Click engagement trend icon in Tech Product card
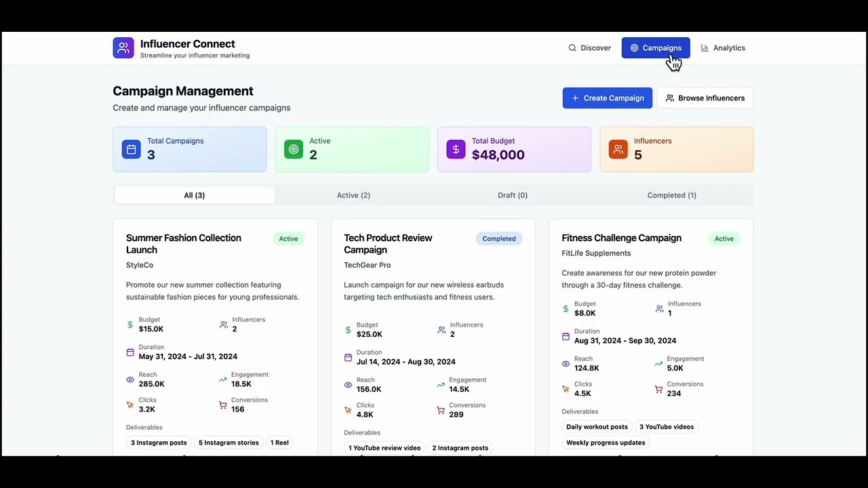Image resolution: width=868 pixels, height=488 pixels. [x=441, y=385]
